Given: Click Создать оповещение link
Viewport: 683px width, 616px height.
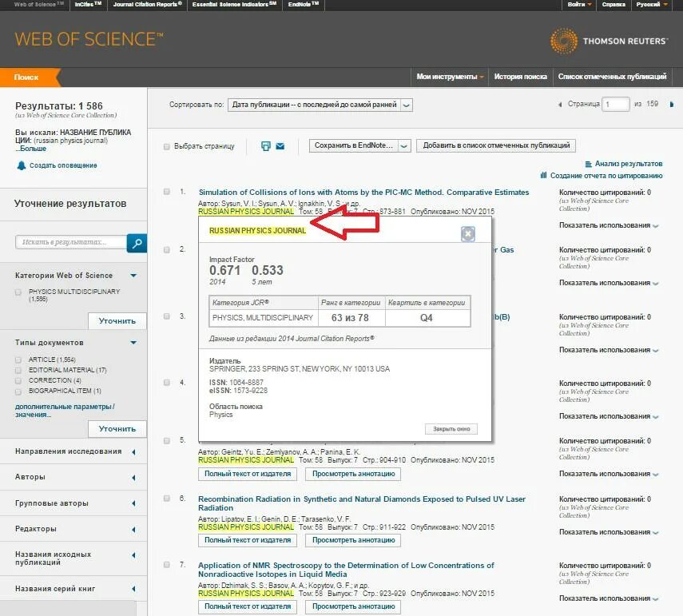Looking at the screenshot, I should click(63, 165).
